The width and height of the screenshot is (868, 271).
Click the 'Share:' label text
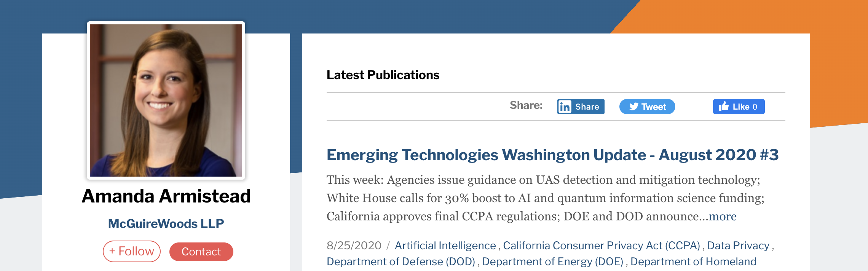[x=526, y=105]
